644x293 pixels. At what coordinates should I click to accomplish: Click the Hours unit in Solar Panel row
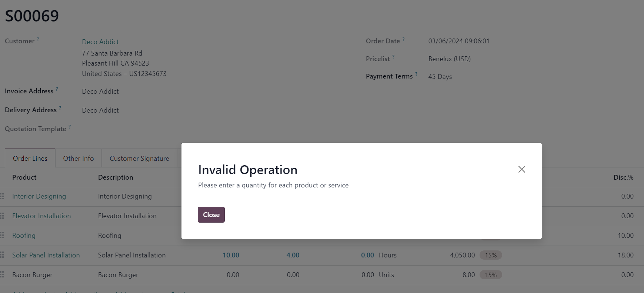tap(388, 255)
